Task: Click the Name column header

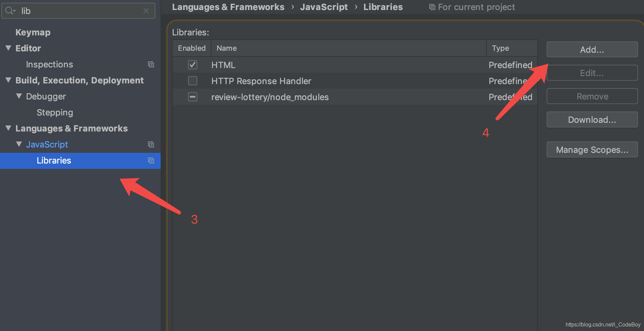Action: click(x=349, y=48)
